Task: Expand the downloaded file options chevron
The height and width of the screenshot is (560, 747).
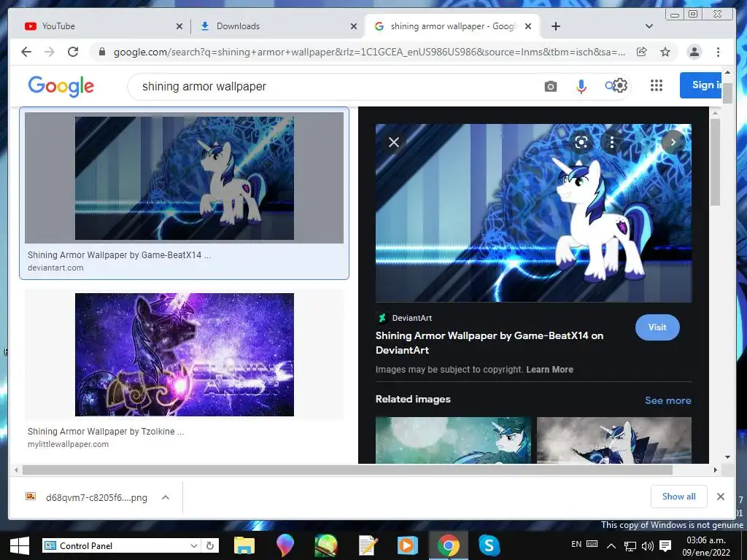Action: click(166, 497)
